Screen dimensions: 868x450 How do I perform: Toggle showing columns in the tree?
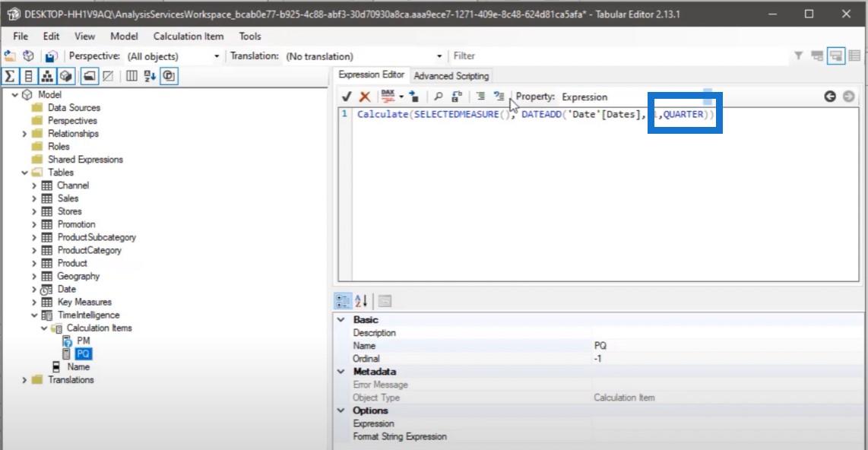tap(28, 76)
